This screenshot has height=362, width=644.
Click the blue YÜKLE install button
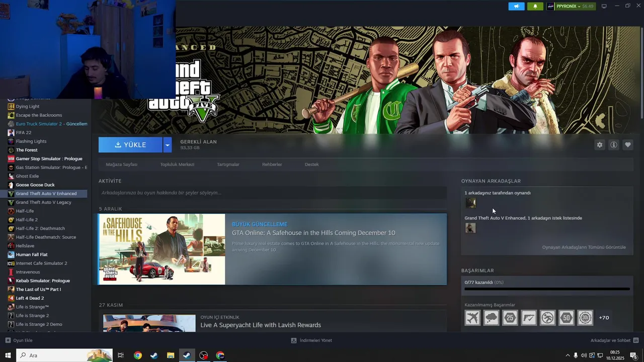coord(130,145)
